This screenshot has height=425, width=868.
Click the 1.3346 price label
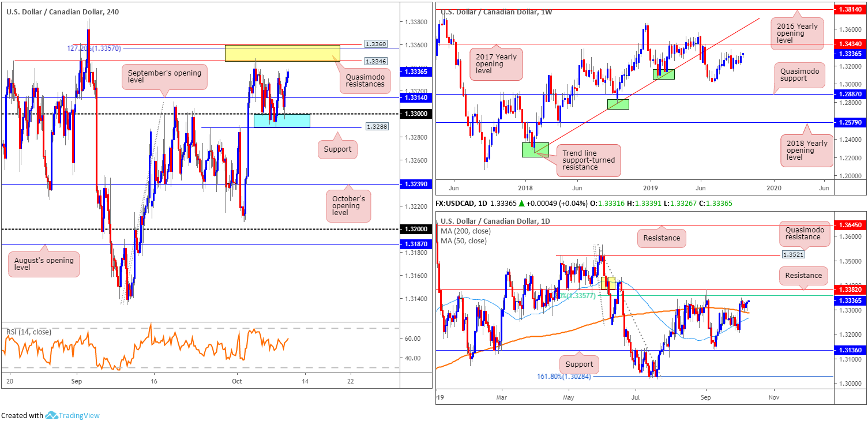375,61
